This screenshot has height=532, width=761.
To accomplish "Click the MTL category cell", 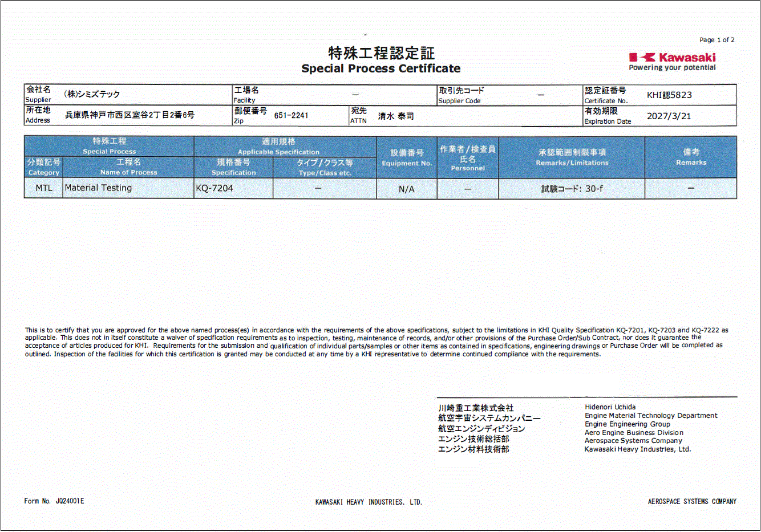I will [43, 188].
